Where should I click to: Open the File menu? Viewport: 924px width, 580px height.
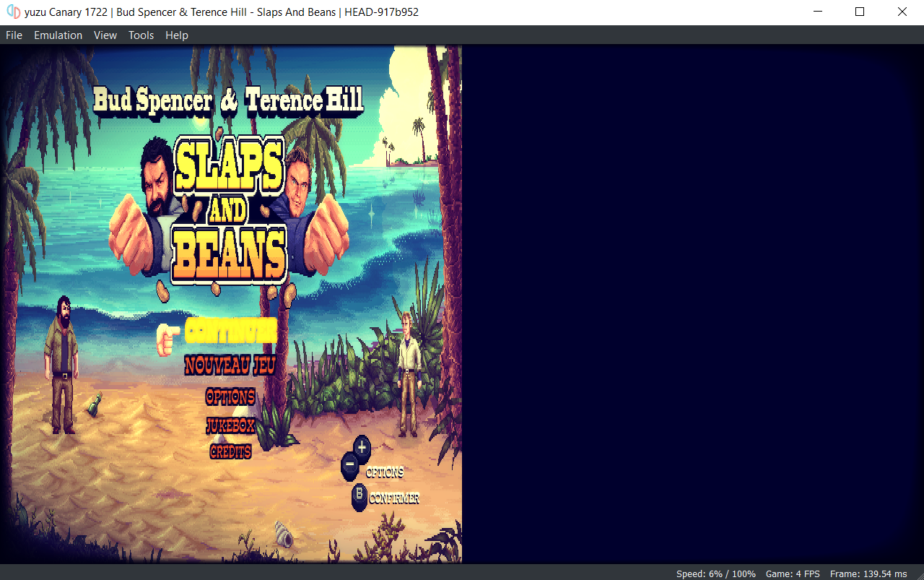coord(14,35)
